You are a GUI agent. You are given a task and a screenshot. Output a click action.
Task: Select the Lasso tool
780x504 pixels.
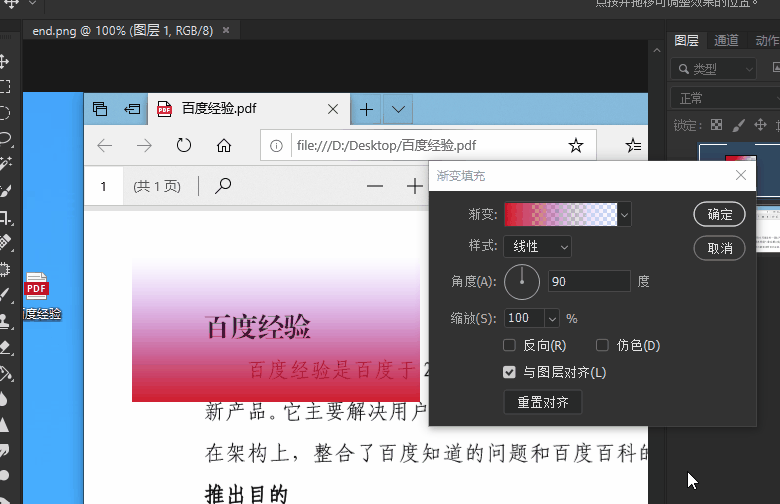4,138
